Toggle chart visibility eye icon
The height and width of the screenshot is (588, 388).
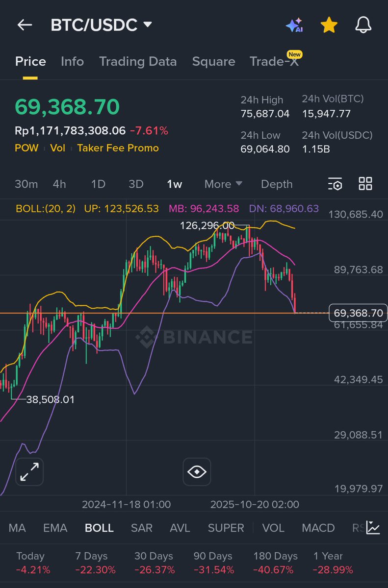click(197, 472)
